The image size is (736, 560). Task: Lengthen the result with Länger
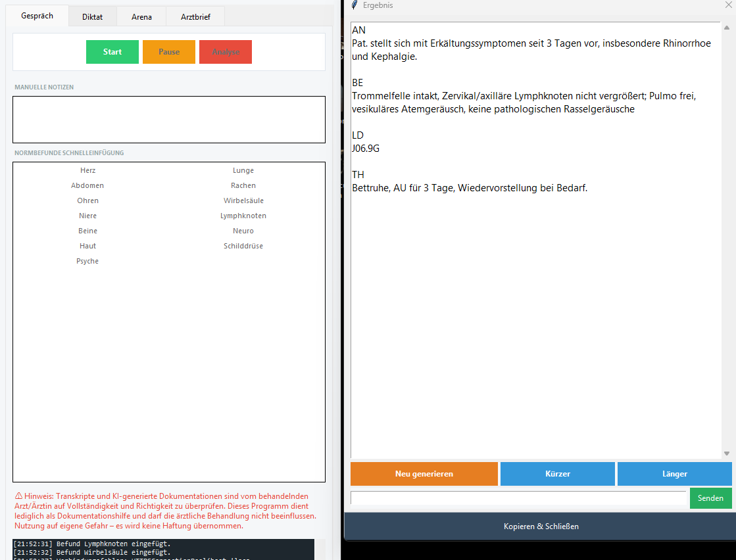[x=674, y=474]
